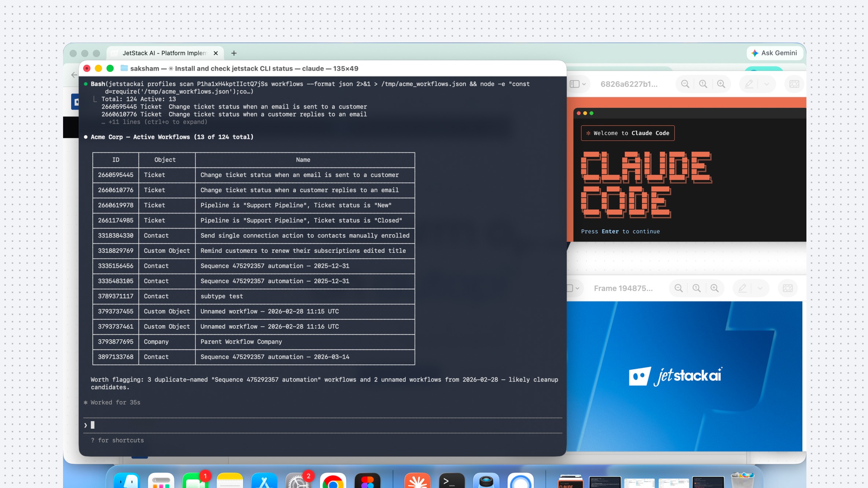Zoom out in the 6826a6227b1 Preview window
This screenshot has width=868, height=488.
tap(685, 84)
